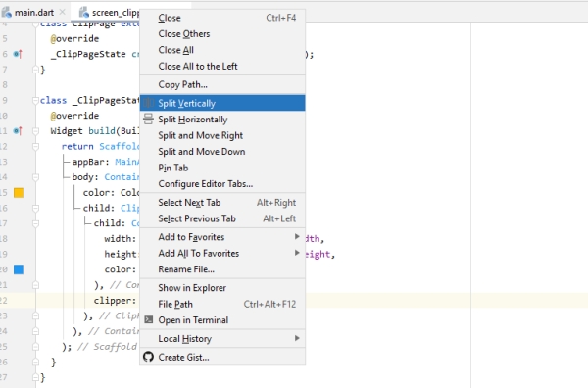The image size is (588, 388).
Task: Collapse the _ClipPageState class fold marker
Action: coord(35,100)
